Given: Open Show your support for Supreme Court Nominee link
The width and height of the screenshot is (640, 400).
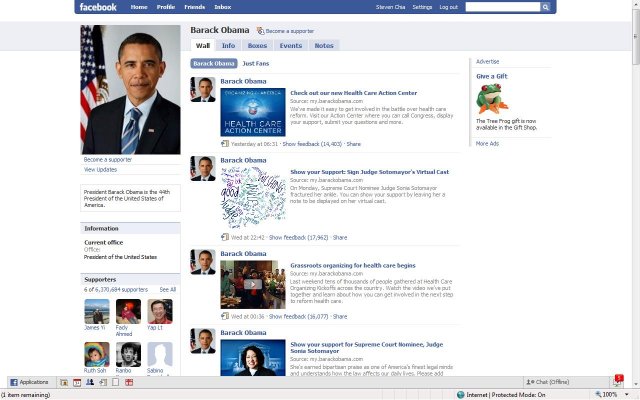Looking at the screenshot, I should click(x=367, y=347).
